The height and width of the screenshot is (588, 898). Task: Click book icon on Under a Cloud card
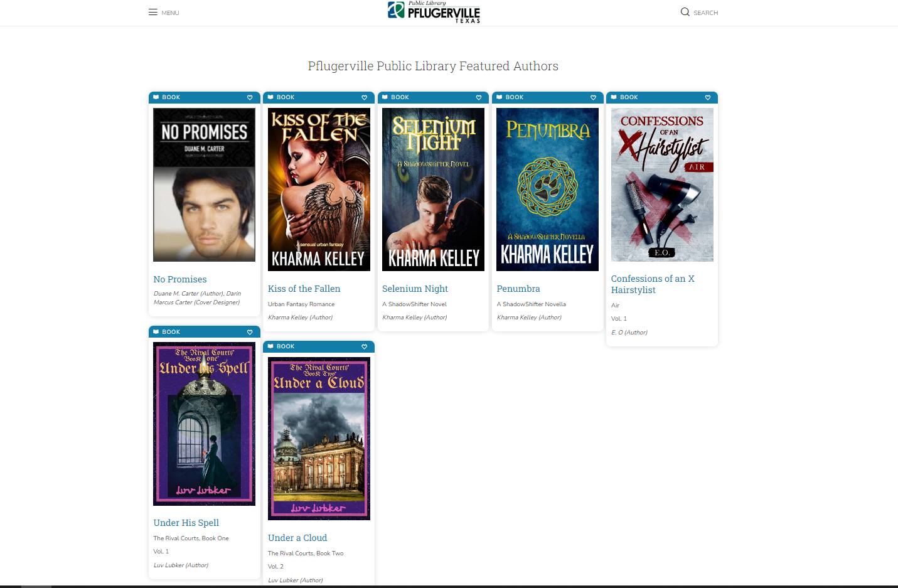tap(270, 346)
